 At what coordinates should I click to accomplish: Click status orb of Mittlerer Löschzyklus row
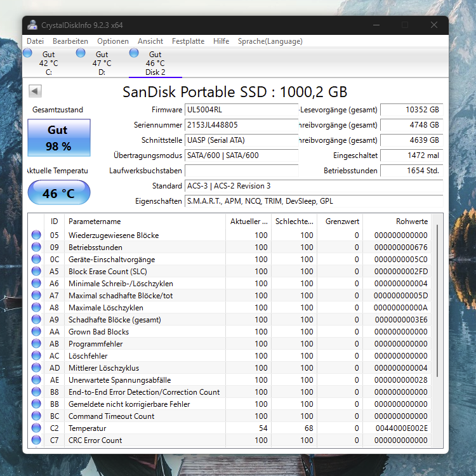pyautogui.click(x=36, y=367)
